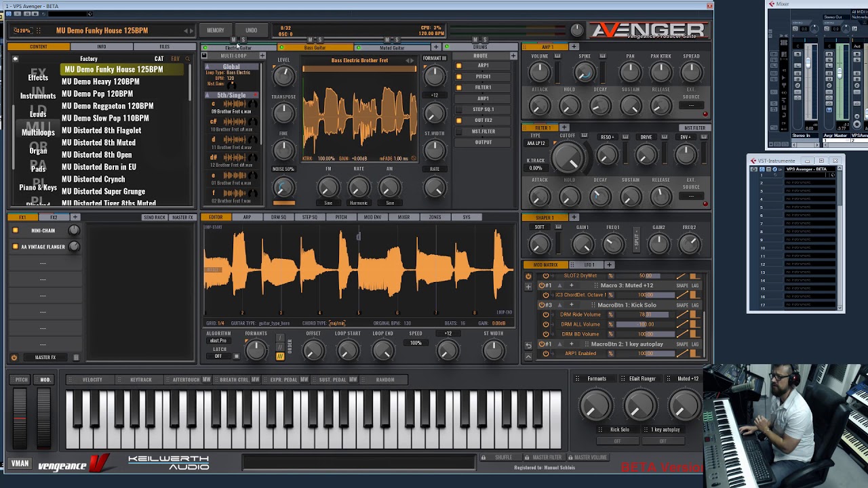Screen dimensions: 868x488
Task: Switch to the FILES tab
Action: point(164,47)
